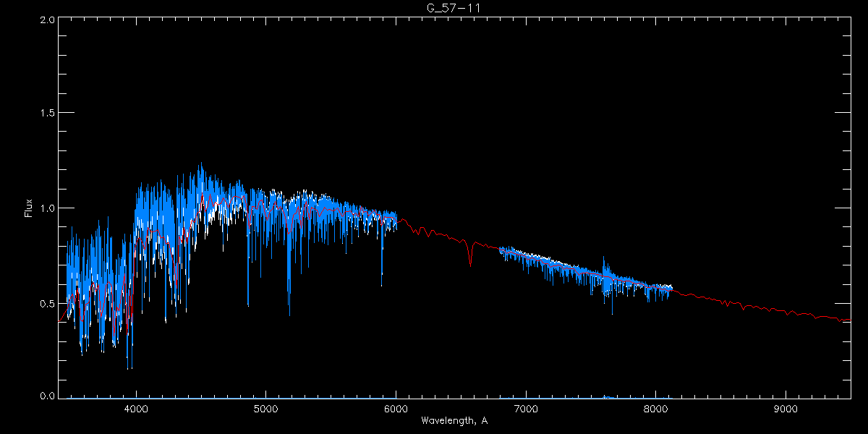Click the 4000 wavelength tick label
Viewport: 868px width, 434px height.
pyautogui.click(x=136, y=409)
